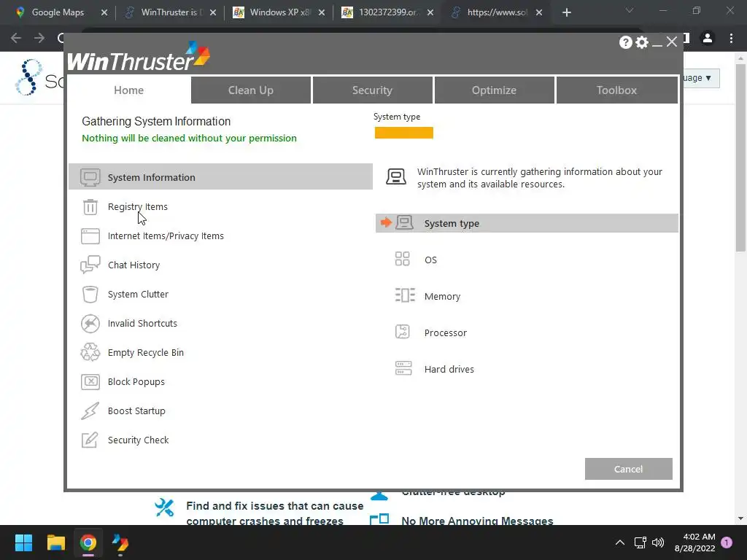Switch to the Clean Up tab
The height and width of the screenshot is (560, 747).
tap(251, 90)
